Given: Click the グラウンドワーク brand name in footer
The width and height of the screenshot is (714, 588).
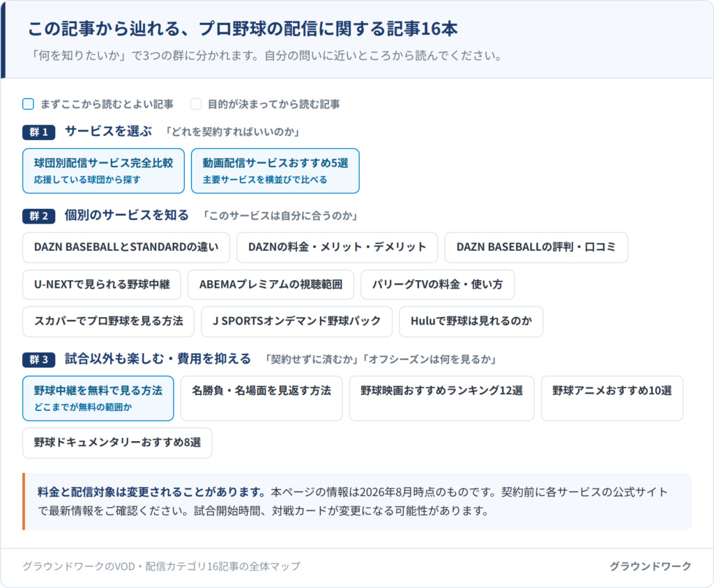Looking at the screenshot, I should pos(651,566).
